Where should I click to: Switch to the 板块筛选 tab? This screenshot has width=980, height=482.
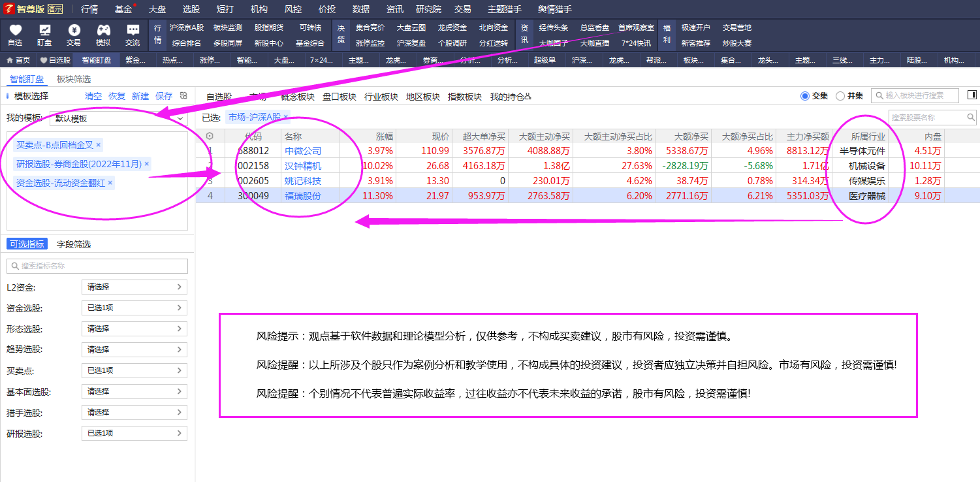pyautogui.click(x=74, y=79)
